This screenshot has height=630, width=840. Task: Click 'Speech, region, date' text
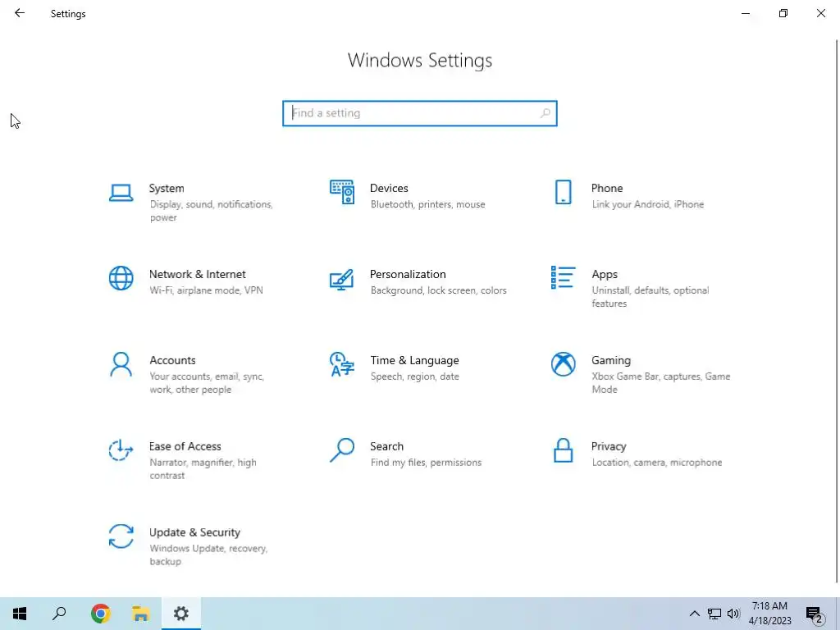414,376
